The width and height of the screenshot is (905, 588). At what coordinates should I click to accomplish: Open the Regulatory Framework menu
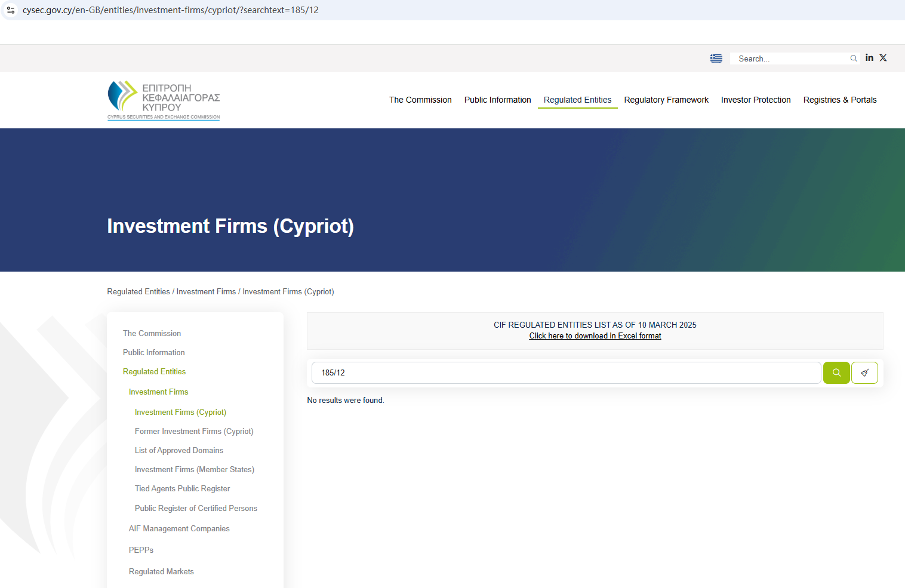666,100
